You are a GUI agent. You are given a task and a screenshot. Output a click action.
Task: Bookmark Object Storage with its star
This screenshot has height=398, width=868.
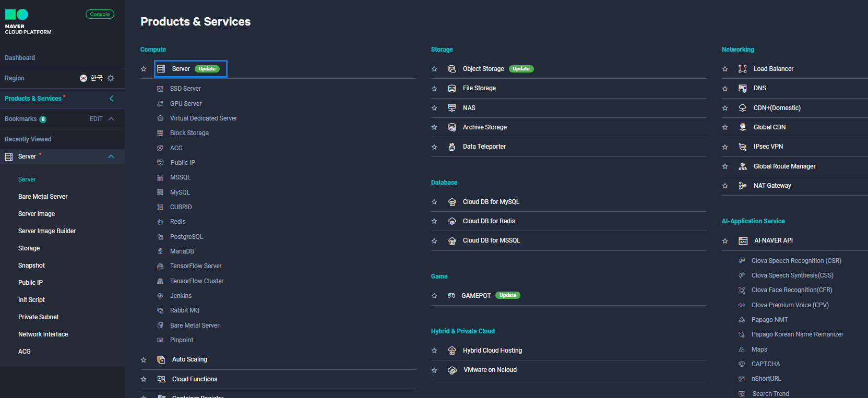[434, 69]
